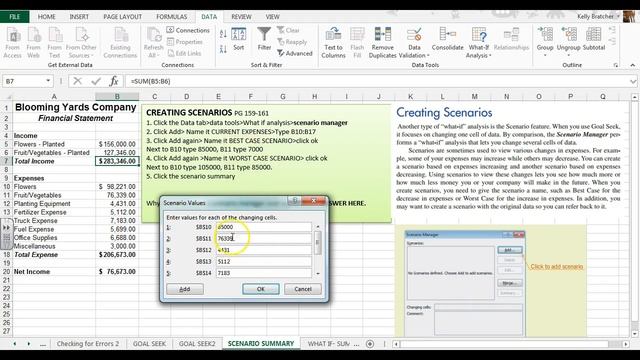Click Cancel in Scenario Values dialog
This screenshot has width=640, height=360.
pos(303,289)
